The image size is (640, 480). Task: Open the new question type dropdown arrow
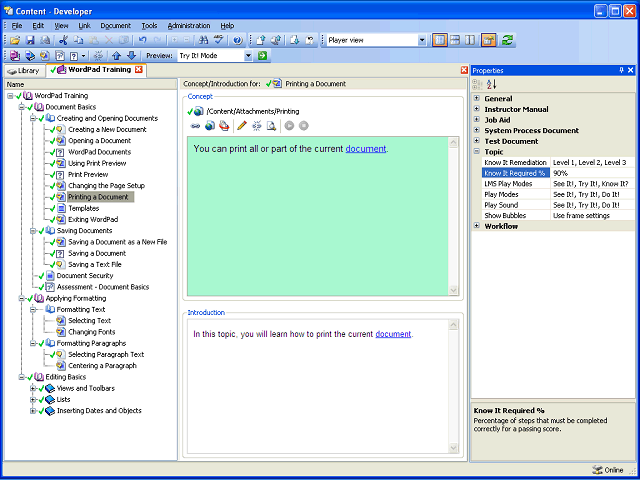pos(84,56)
